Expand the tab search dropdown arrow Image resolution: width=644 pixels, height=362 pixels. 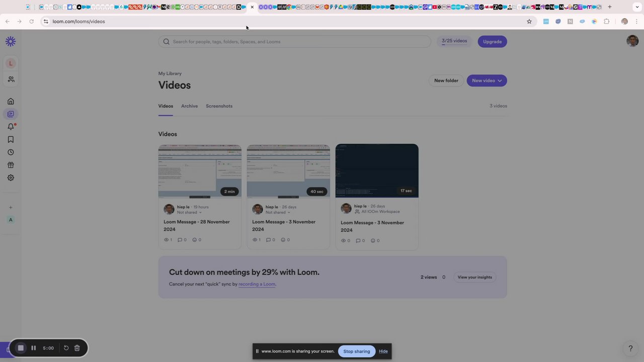pos(637,7)
